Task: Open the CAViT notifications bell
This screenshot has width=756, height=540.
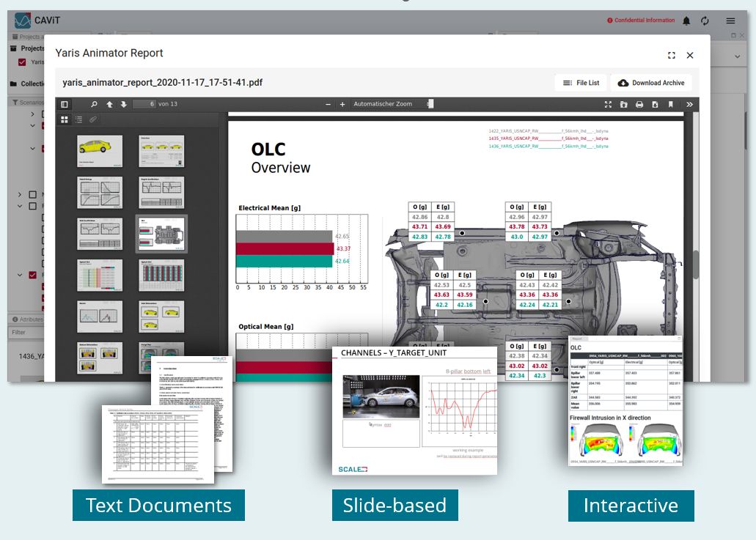Action: [x=686, y=21]
